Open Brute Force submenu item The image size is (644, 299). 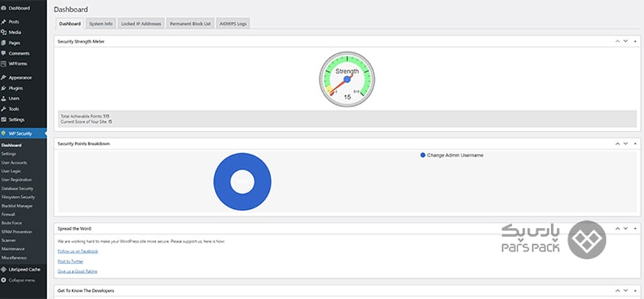tap(11, 223)
